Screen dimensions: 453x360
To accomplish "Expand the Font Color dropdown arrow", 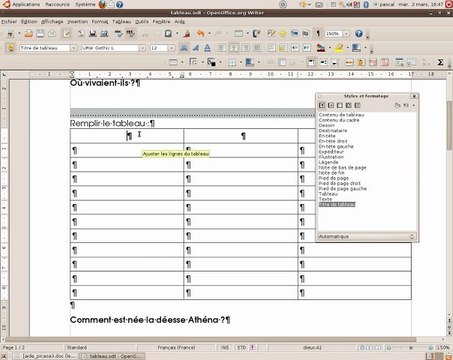I will (x=330, y=48).
